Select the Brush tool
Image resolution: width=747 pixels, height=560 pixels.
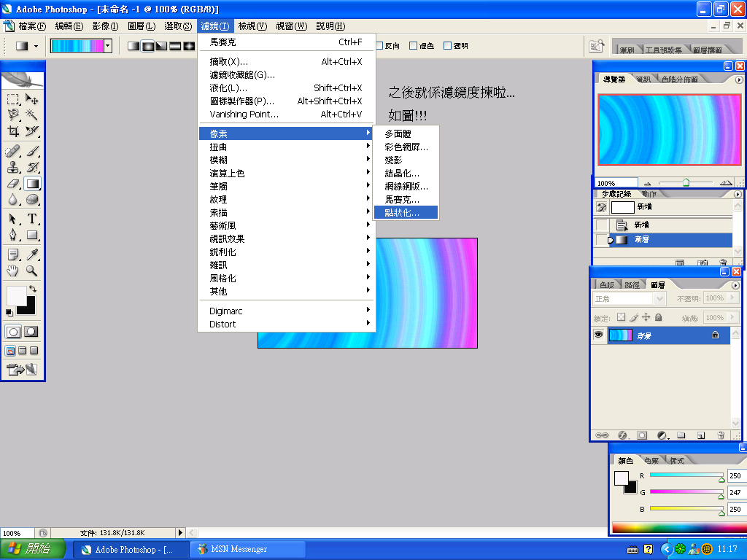[32, 152]
